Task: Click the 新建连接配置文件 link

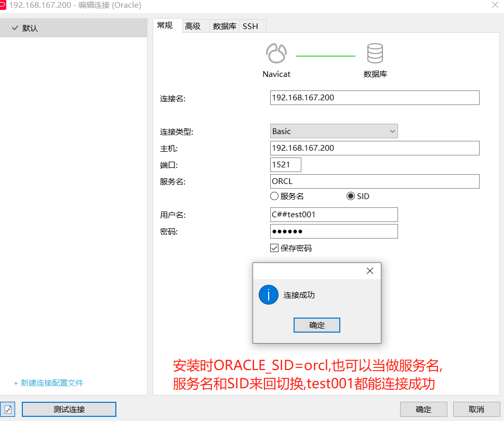Action: click(48, 383)
